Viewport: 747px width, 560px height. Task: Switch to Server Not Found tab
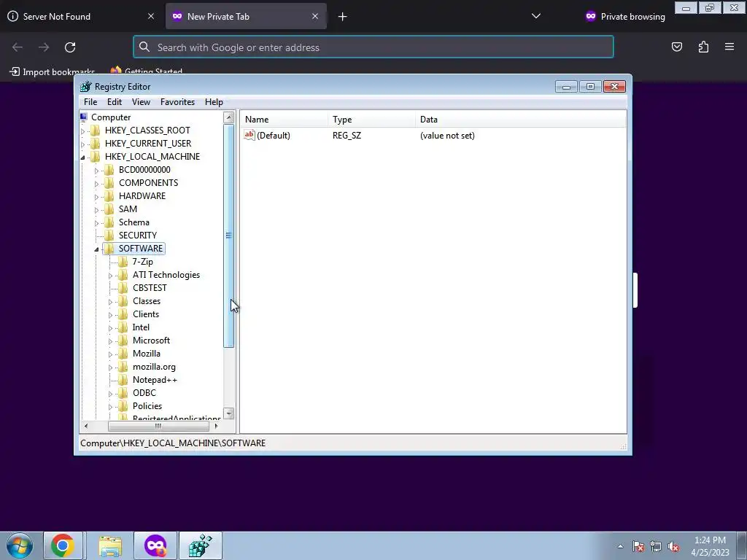81,16
